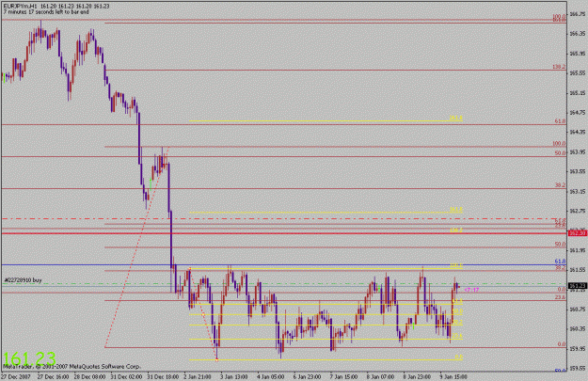
Task: Click the blue 61.8 Fibonacci label
Action: [561, 261]
